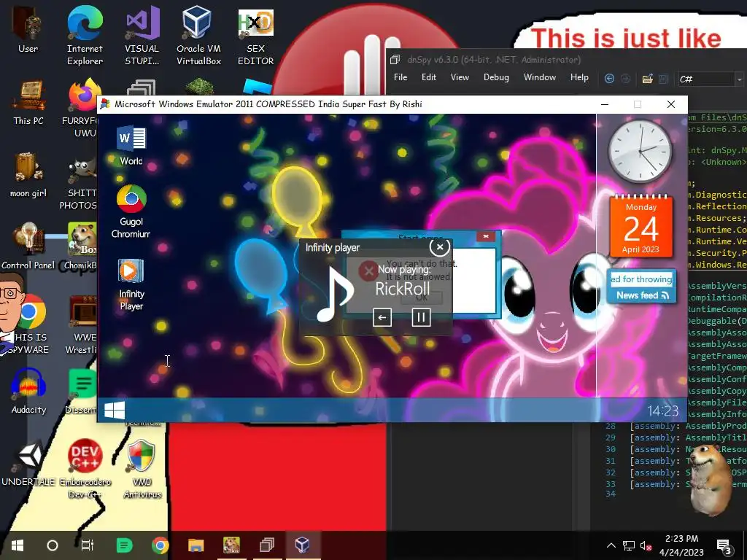Open Cortana search circle on taskbar
This screenshot has width=747, height=560.
point(53,545)
